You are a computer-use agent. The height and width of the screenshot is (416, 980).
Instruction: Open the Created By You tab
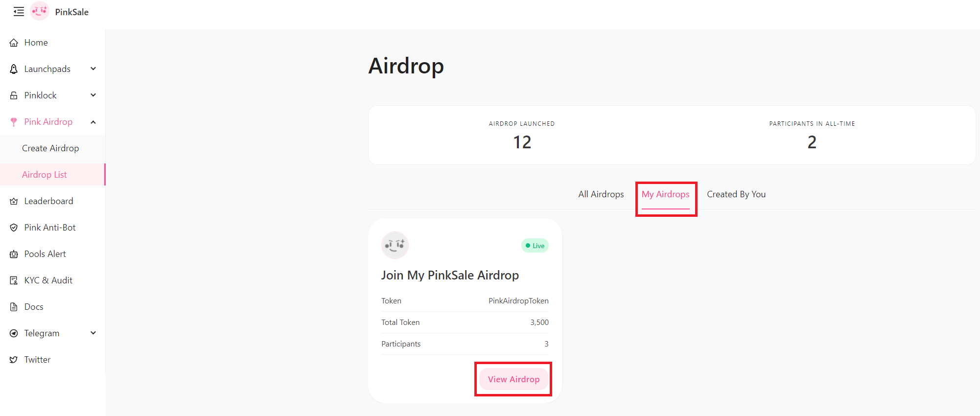coord(736,194)
